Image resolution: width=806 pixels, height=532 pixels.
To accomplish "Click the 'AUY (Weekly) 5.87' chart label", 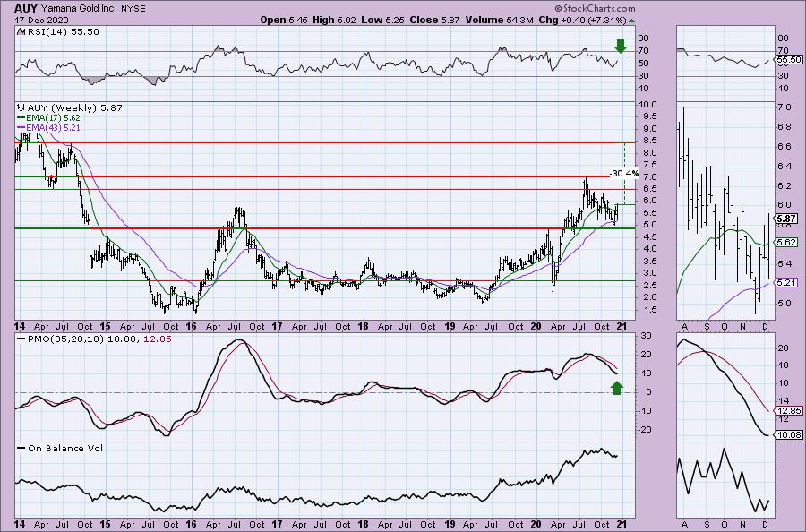I will click(x=74, y=108).
